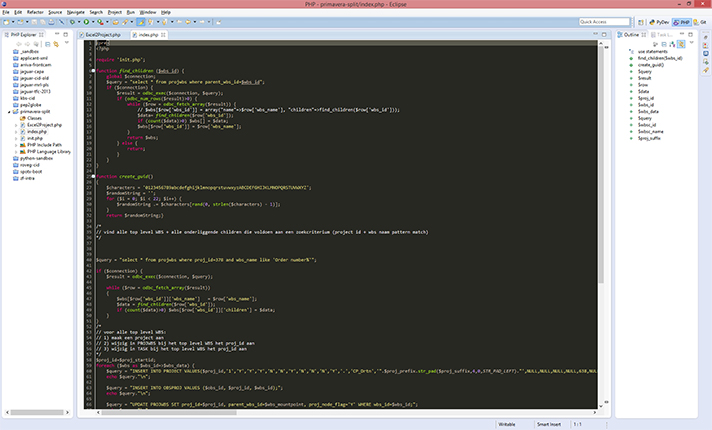Collapse the find_children function fold marker
Viewport: 712px width, 430px height.
pos(94,71)
